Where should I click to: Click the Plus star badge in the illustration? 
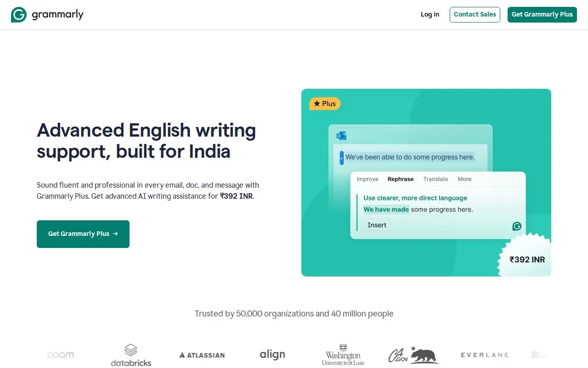coord(325,103)
